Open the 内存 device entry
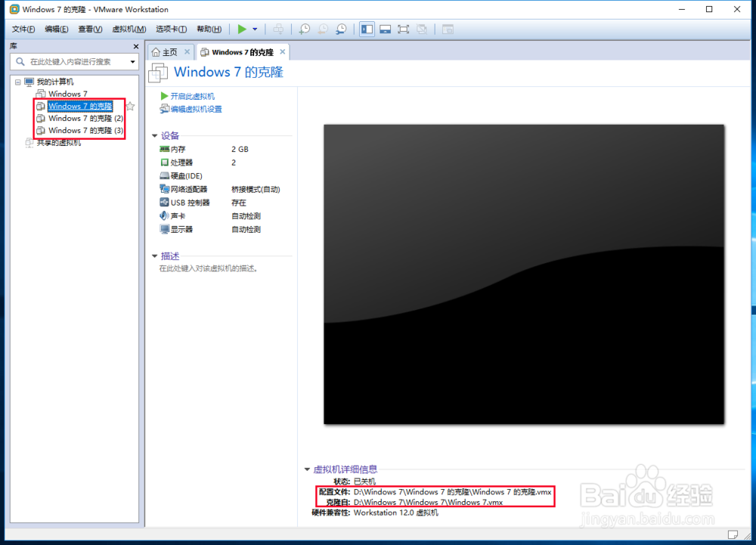 tap(178, 150)
